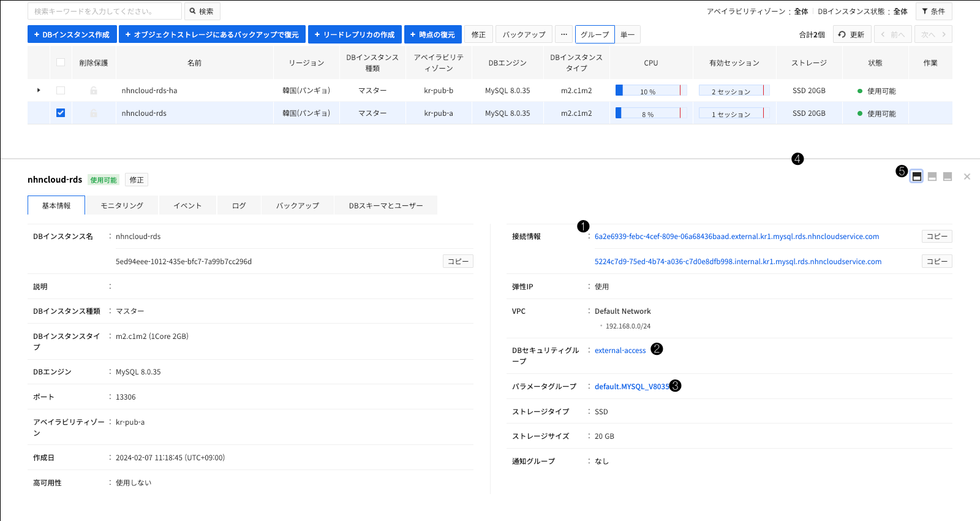The height and width of the screenshot is (521, 980).
Task: Click the 使用可能 status badge beside title
Action: click(x=104, y=180)
